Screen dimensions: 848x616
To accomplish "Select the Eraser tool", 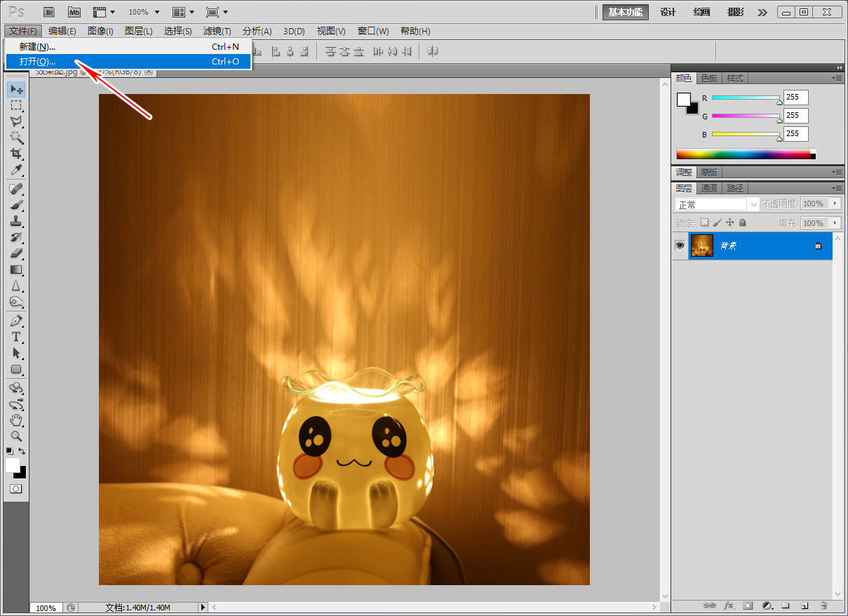I will tap(17, 253).
